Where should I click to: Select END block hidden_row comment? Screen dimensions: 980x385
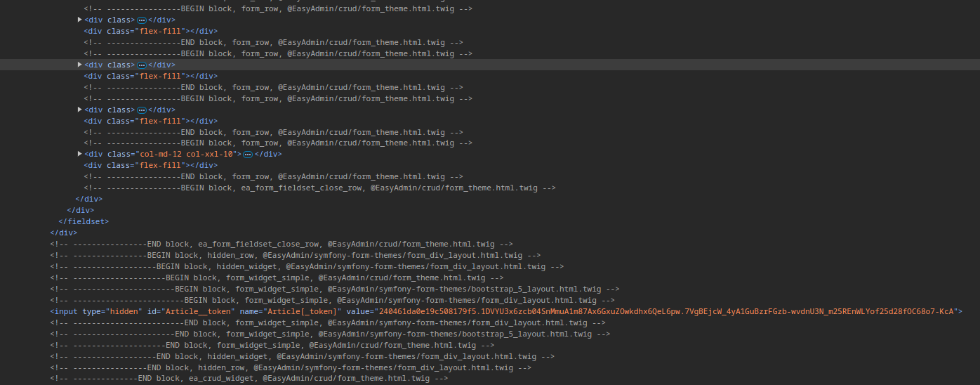coord(290,367)
